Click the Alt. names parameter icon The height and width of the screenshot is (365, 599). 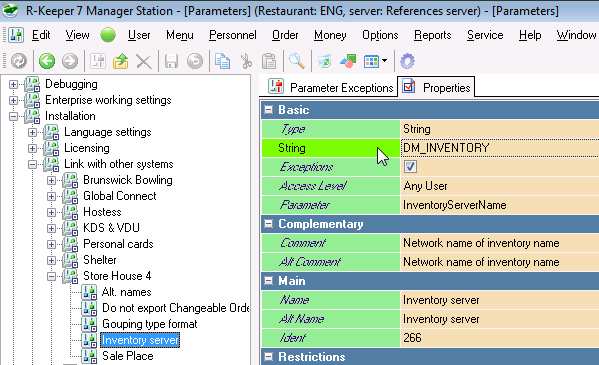coord(89,292)
